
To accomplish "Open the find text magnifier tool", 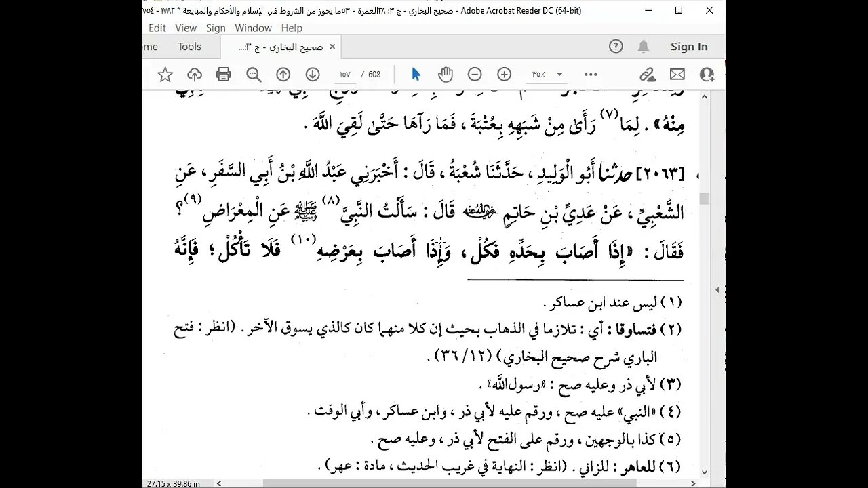I will (x=254, y=75).
